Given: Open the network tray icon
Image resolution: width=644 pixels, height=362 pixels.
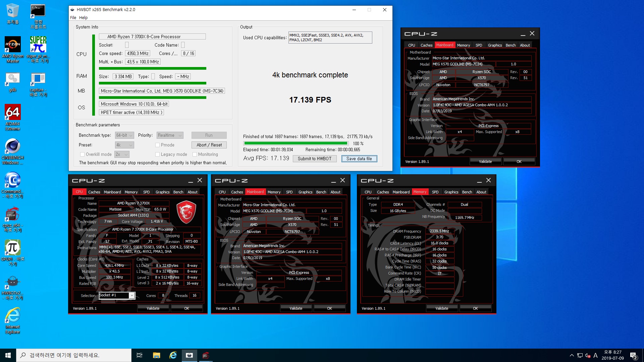Looking at the screenshot, I should [580, 355].
